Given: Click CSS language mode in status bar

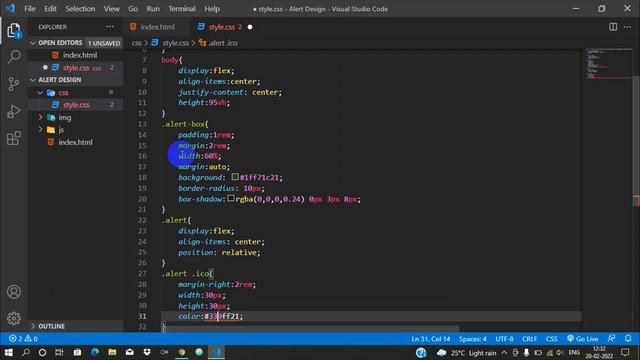Looking at the screenshot, I should pos(551,339).
